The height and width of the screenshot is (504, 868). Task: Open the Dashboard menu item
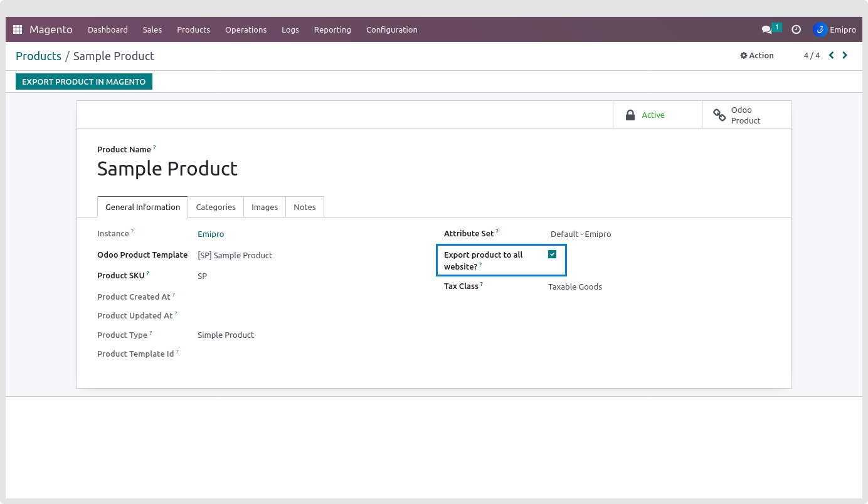coord(108,29)
